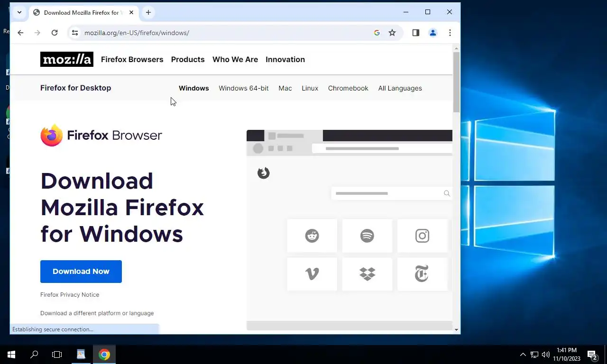
Task: Select the Windows 64-bit link
Action: coord(244,88)
